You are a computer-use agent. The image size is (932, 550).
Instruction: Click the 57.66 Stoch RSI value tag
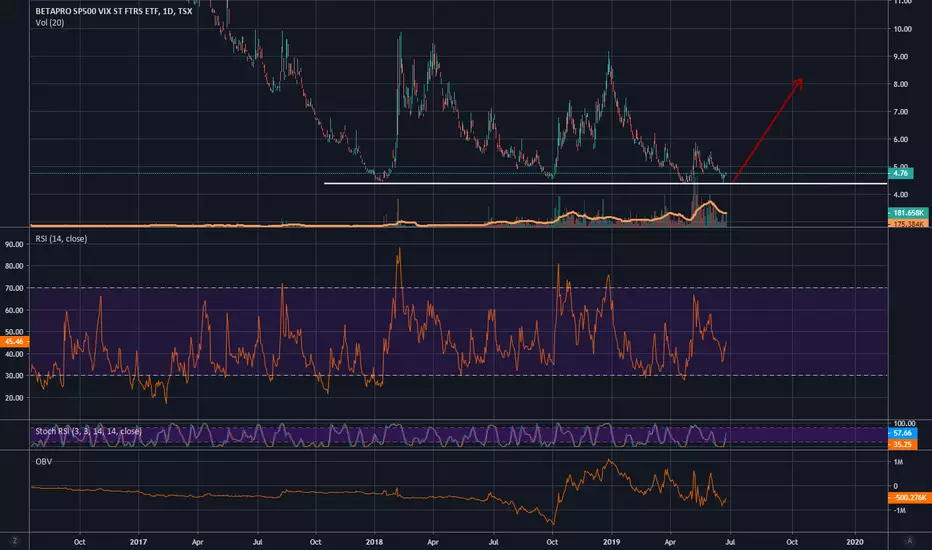[x=902, y=433]
